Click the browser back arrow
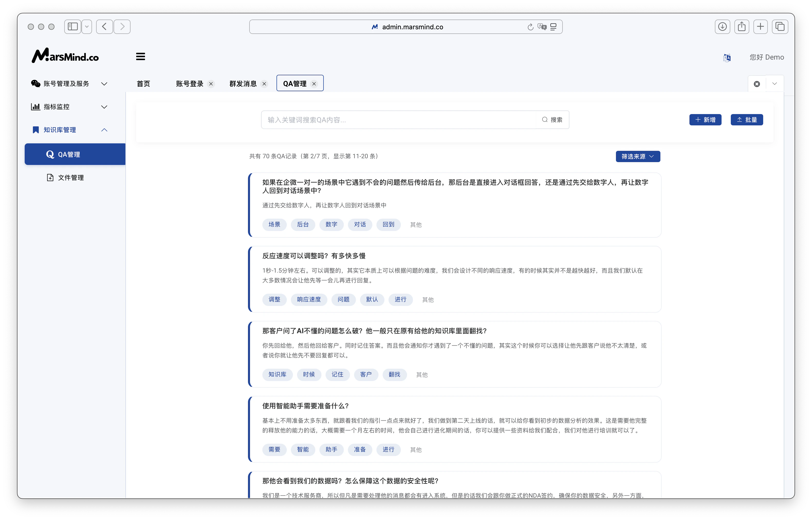 tap(104, 27)
